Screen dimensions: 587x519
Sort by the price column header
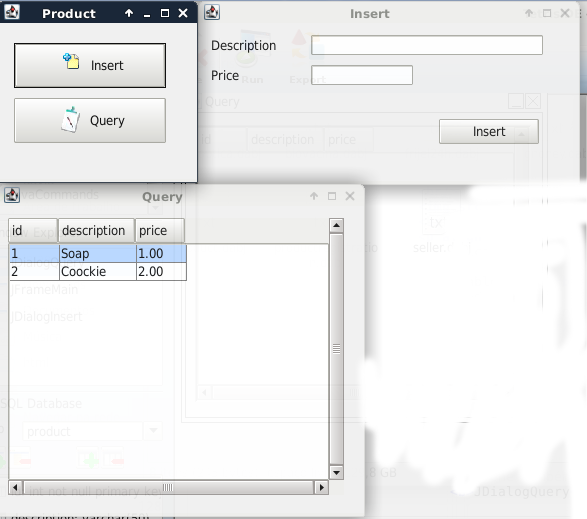(x=160, y=231)
